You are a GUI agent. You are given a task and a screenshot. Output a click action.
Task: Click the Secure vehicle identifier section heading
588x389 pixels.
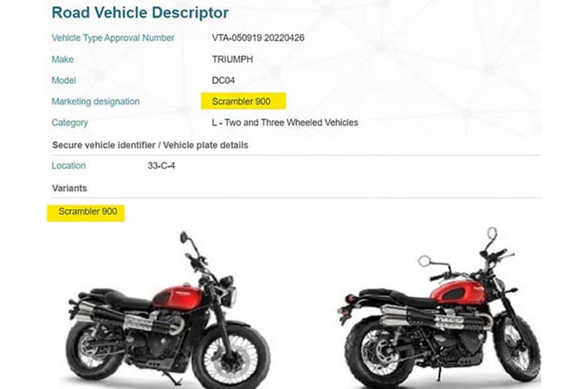tap(150, 145)
